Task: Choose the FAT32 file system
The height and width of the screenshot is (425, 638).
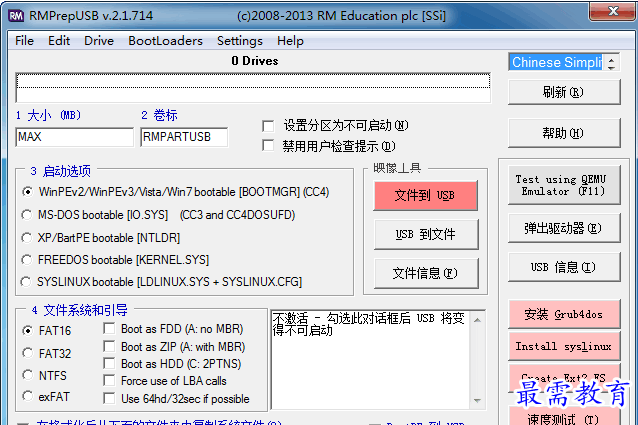Action: (x=28, y=353)
